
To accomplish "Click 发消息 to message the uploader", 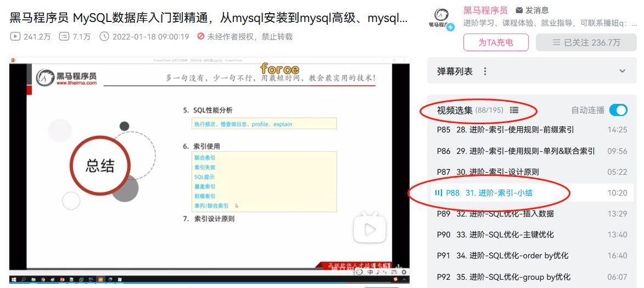I will click(533, 10).
